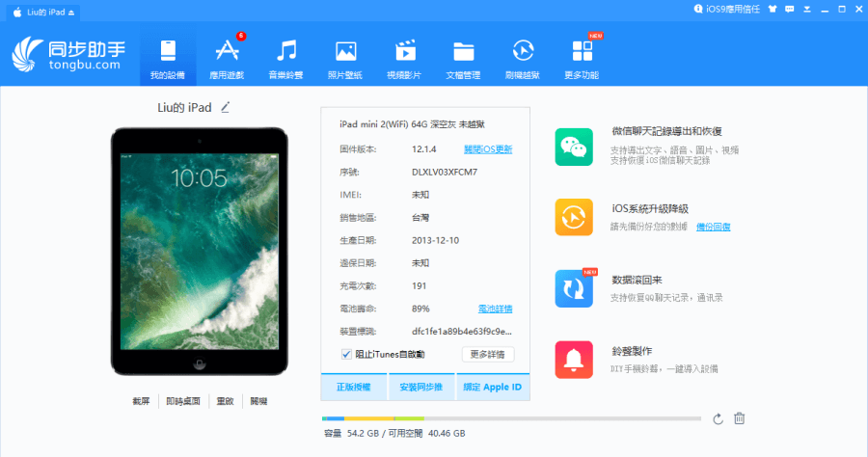Open 更多功能 grid menu
Screen dimensions: 868x457
click(x=582, y=59)
